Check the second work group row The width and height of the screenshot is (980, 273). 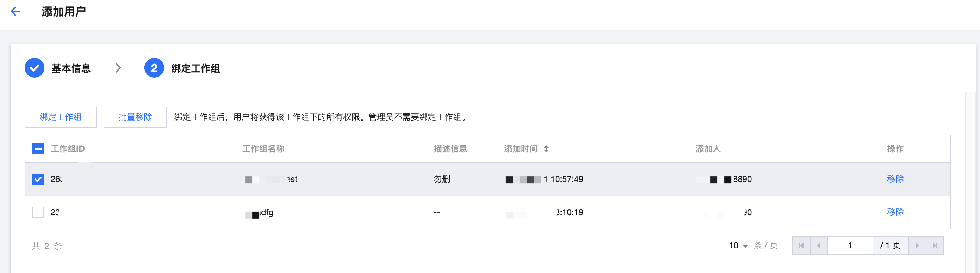click(x=38, y=212)
